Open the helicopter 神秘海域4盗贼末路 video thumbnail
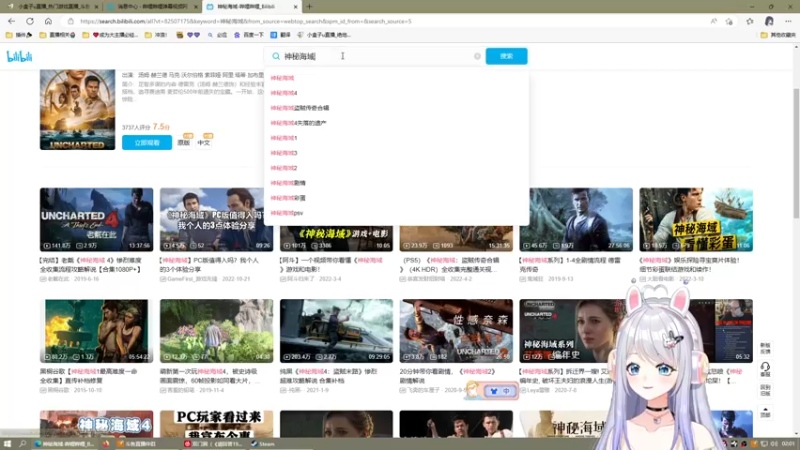This screenshot has height=450, width=800. (x=336, y=331)
